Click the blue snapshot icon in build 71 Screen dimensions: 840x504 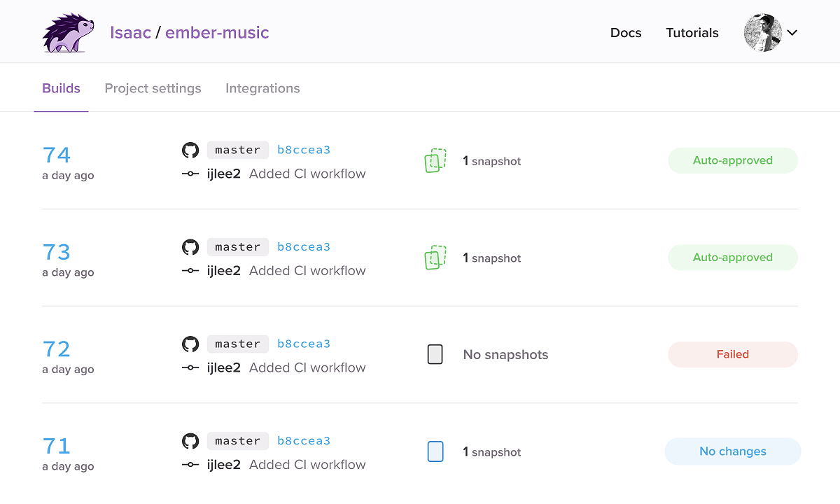(435, 451)
